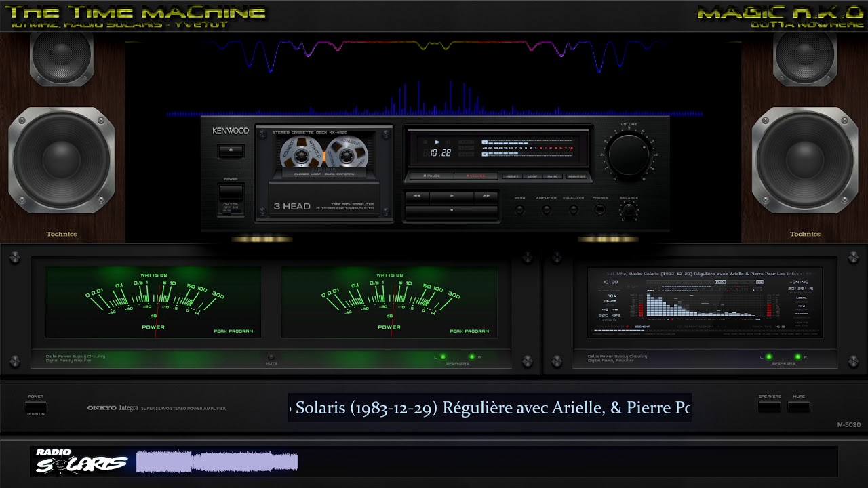Image resolution: width=868 pixels, height=488 pixels.
Task: Switch on the MONITOR button
Action: 576,176
